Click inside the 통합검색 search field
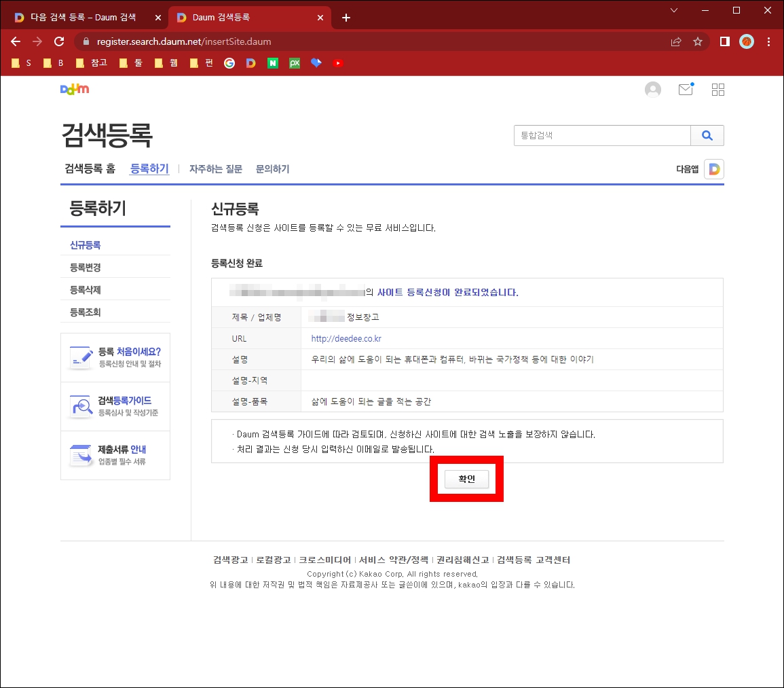784x688 pixels. coord(601,135)
